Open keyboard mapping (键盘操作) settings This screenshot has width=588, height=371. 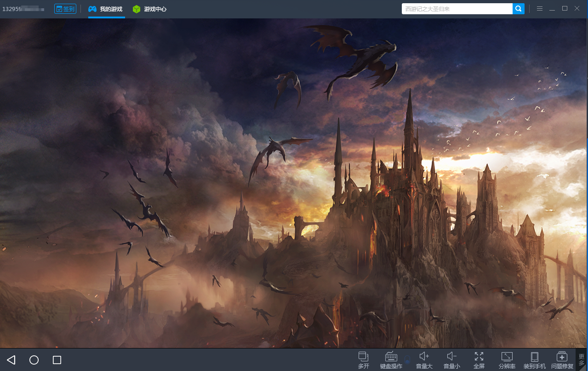click(391, 360)
